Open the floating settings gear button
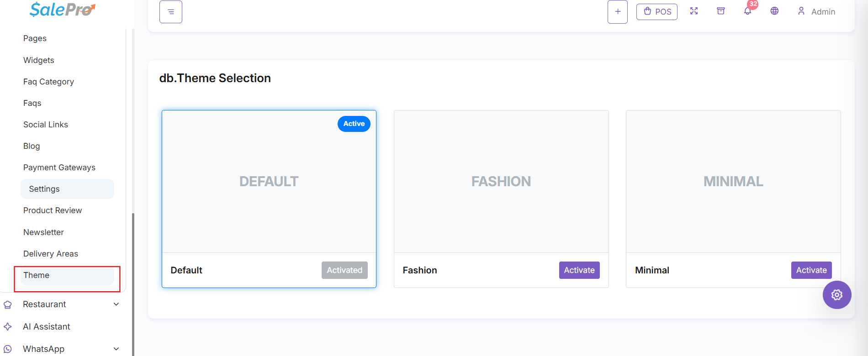868x356 pixels. (x=837, y=295)
